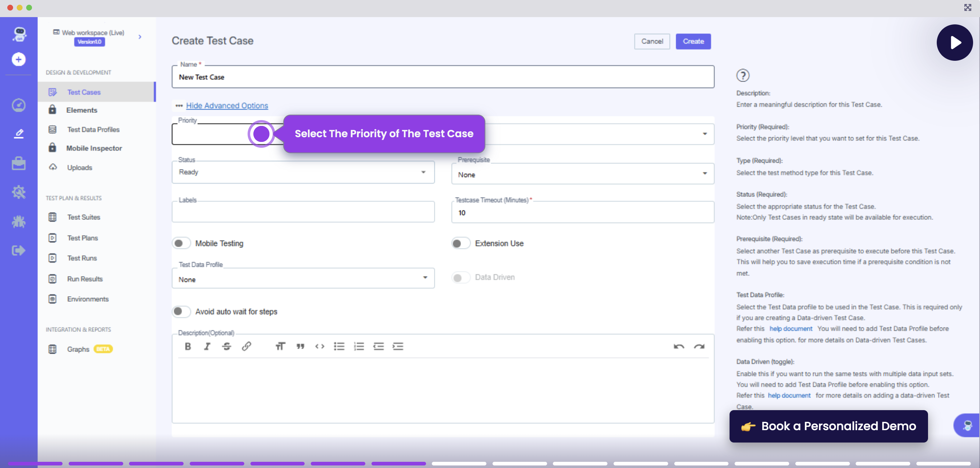Click the bulleted list icon
This screenshot has width=980, height=468.
[x=339, y=346]
